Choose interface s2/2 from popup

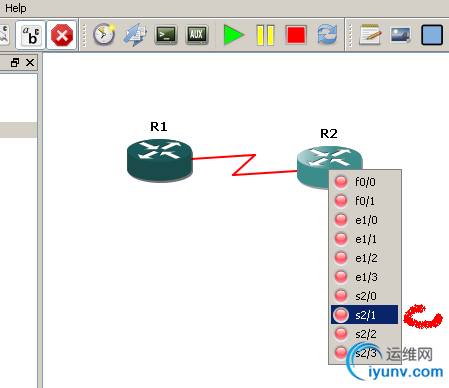coord(365,334)
